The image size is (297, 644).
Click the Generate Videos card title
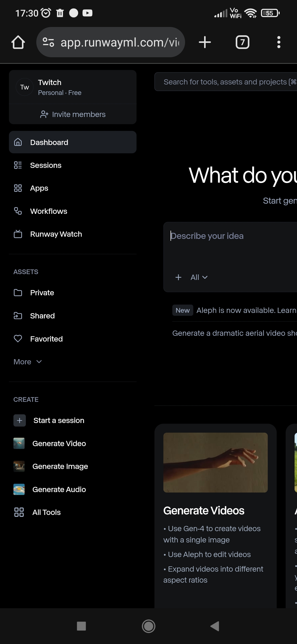pyautogui.click(x=204, y=511)
